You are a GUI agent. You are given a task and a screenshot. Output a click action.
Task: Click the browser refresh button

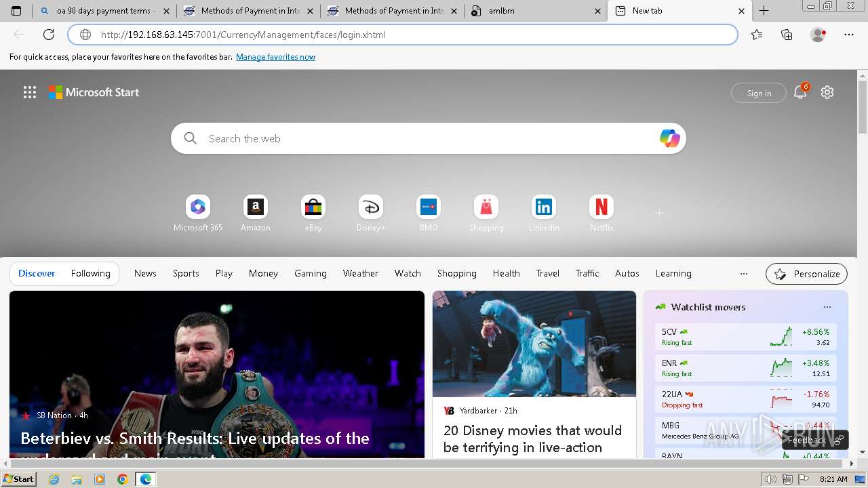click(x=49, y=35)
